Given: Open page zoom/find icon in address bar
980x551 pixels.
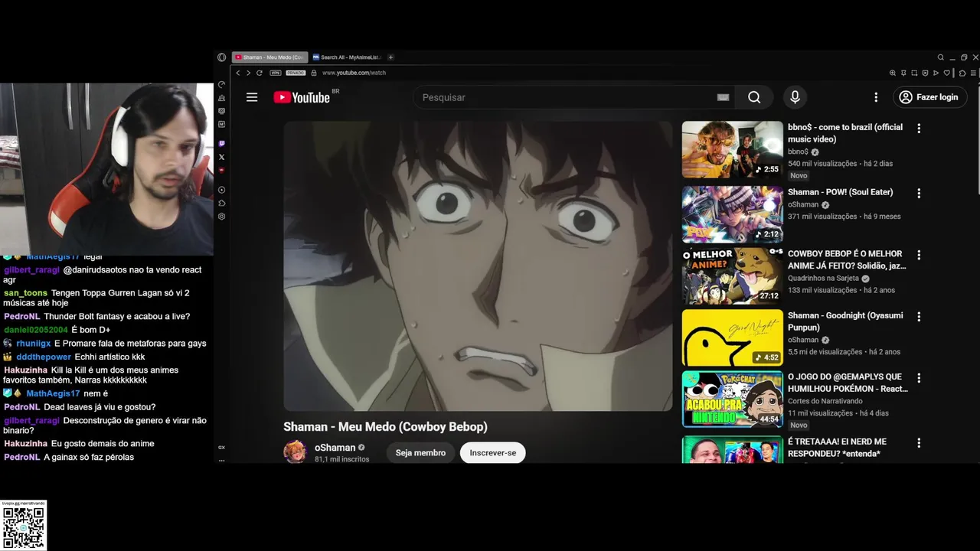Looking at the screenshot, I should pyautogui.click(x=893, y=73).
